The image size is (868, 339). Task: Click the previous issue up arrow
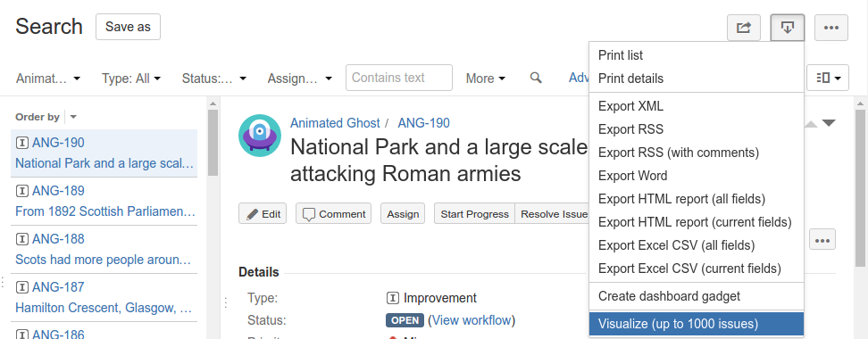pyautogui.click(x=811, y=124)
